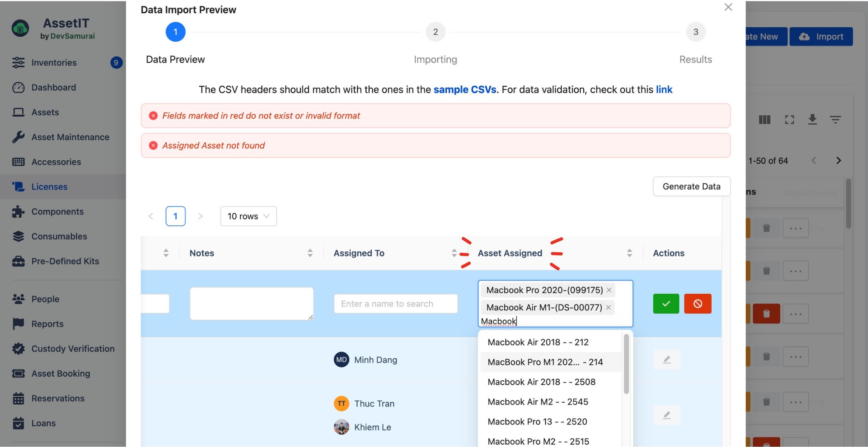868x447 pixels.
Task: Open the column filter icon
Action: pyautogui.click(x=836, y=120)
